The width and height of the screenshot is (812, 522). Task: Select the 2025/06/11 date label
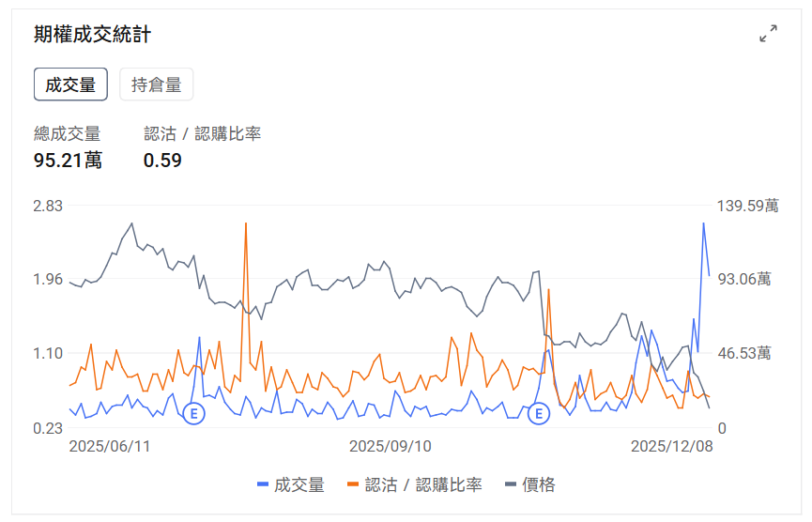click(x=110, y=446)
